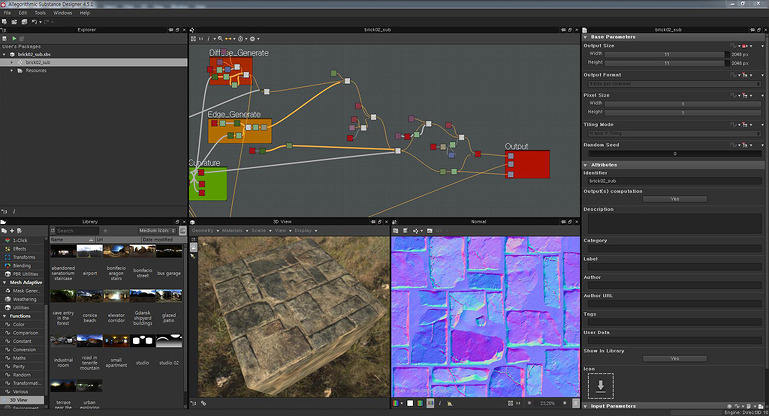769x416 pixels.
Task: Collapse the brick02_sub.sbs package
Action: click(4, 54)
